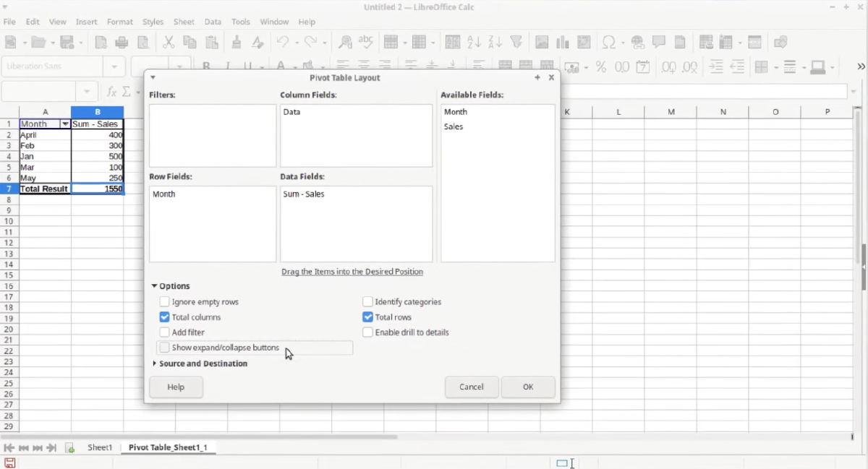
Task: Enable the Ignore empty rows option
Action: 164,301
